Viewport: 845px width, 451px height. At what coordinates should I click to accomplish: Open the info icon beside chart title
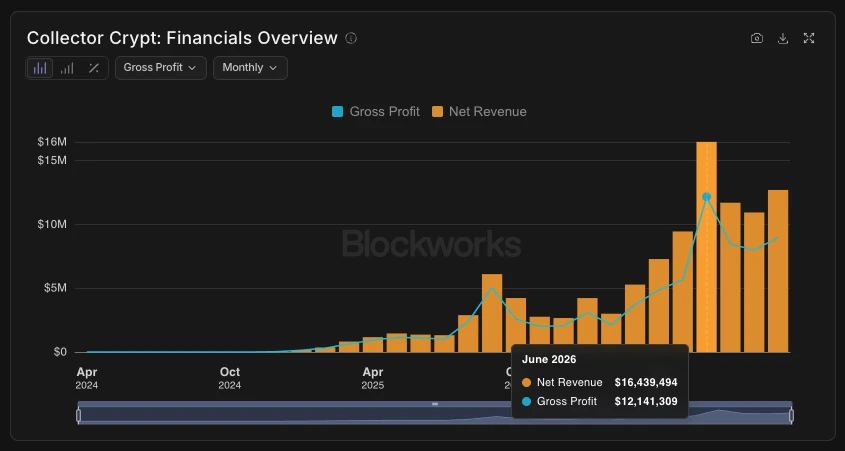[351, 38]
